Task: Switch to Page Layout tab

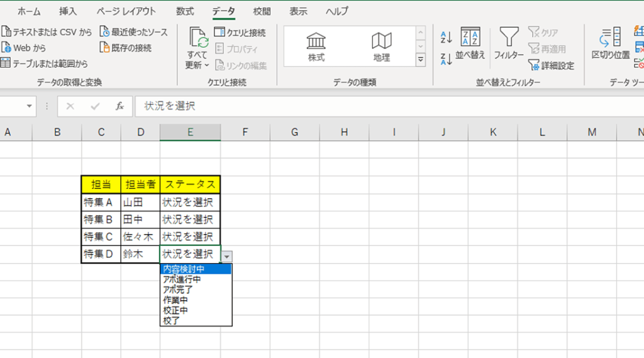Action: point(126,11)
